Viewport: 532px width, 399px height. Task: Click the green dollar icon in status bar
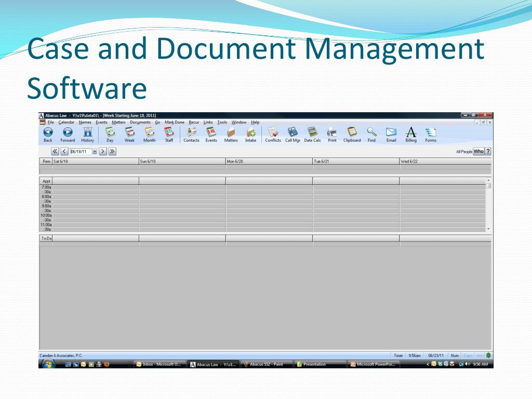(488, 355)
